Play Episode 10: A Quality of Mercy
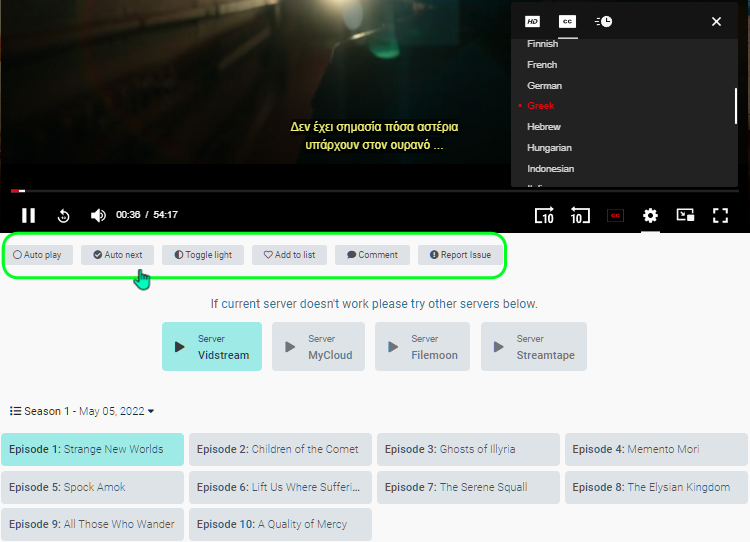Image resolution: width=750 pixels, height=542 pixels. [280, 524]
